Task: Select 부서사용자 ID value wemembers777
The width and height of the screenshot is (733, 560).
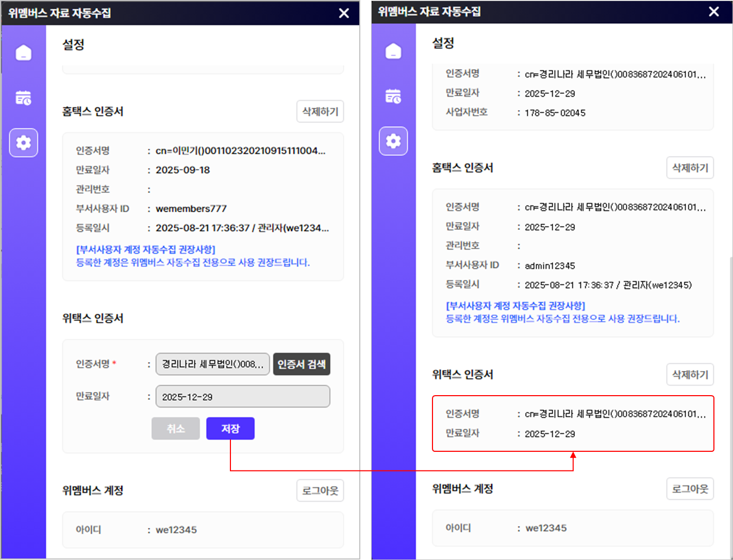Action: tap(191, 209)
